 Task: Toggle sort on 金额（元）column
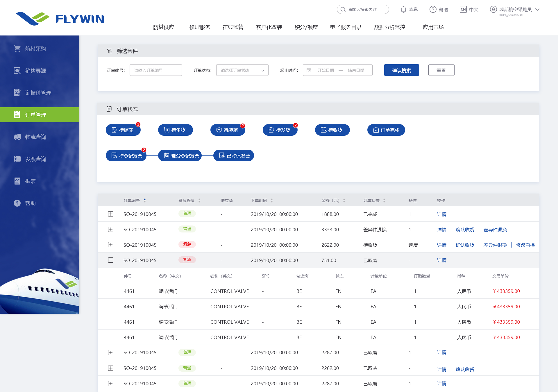point(344,201)
